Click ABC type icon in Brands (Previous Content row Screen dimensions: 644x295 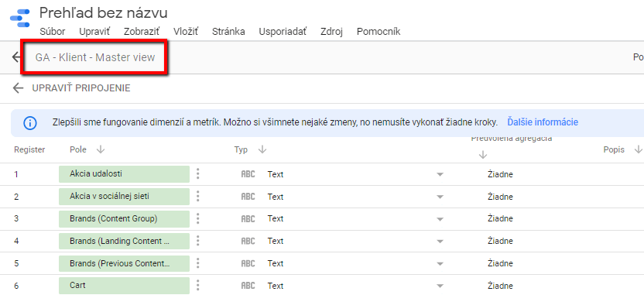pyautogui.click(x=248, y=263)
